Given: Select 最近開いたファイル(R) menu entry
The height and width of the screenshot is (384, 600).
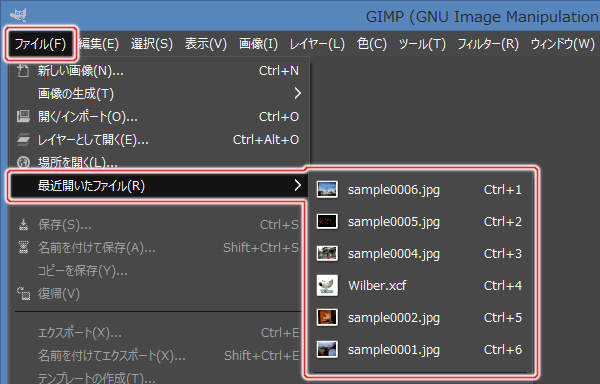Looking at the screenshot, I should [159, 185].
